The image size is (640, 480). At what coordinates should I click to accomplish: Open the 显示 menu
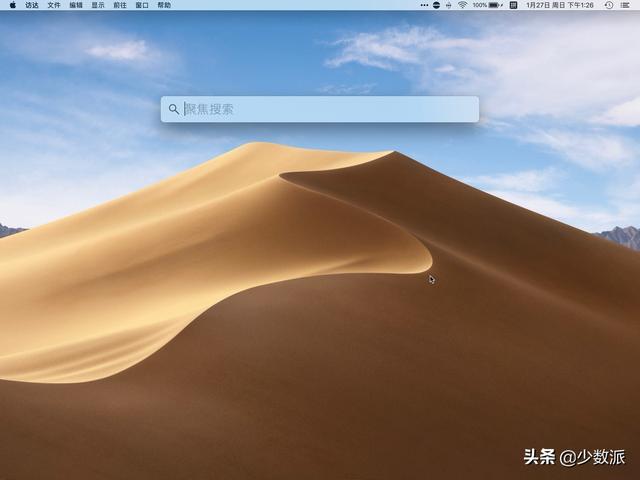98,5
